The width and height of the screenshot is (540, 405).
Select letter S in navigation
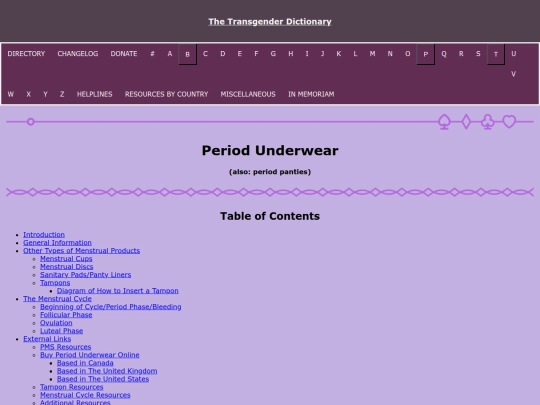(x=478, y=54)
